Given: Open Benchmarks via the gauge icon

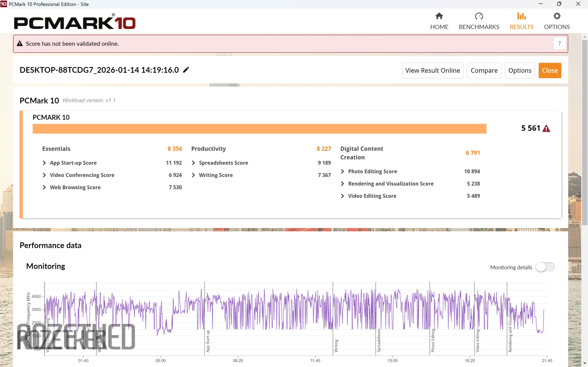Looking at the screenshot, I should tap(479, 16).
